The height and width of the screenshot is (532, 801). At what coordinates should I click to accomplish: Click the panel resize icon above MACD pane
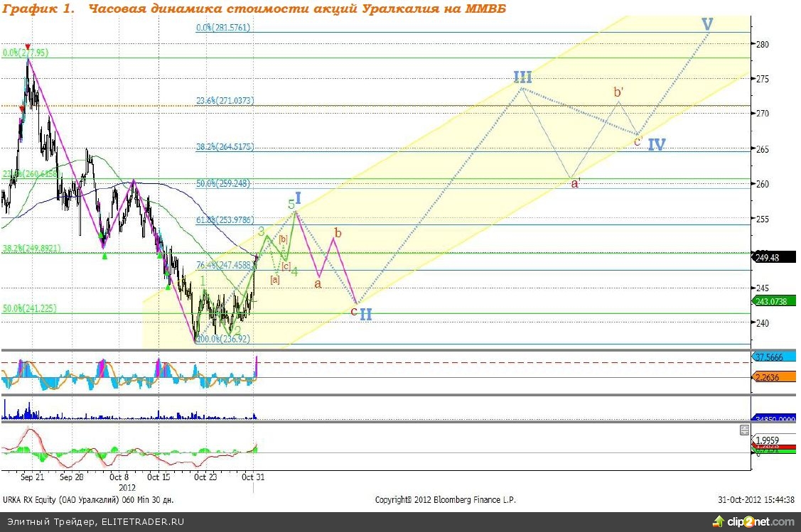tap(744, 430)
